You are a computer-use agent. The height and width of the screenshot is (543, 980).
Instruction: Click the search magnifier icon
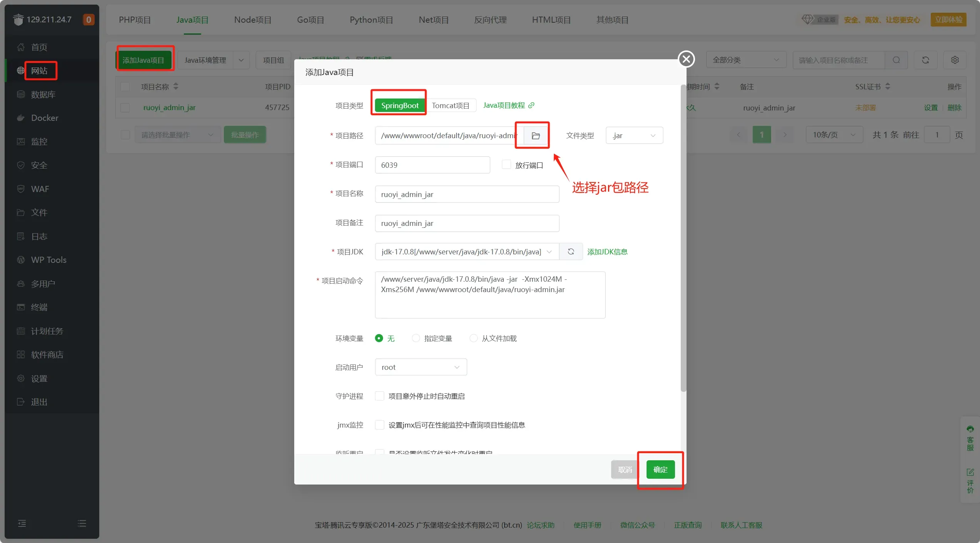(896, 60)
